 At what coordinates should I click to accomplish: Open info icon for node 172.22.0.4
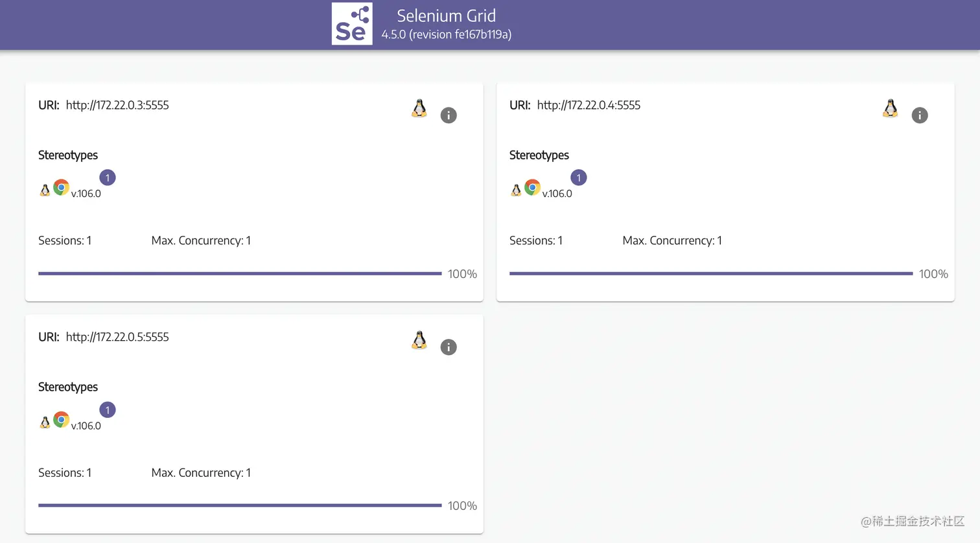(x=920, y=115)
